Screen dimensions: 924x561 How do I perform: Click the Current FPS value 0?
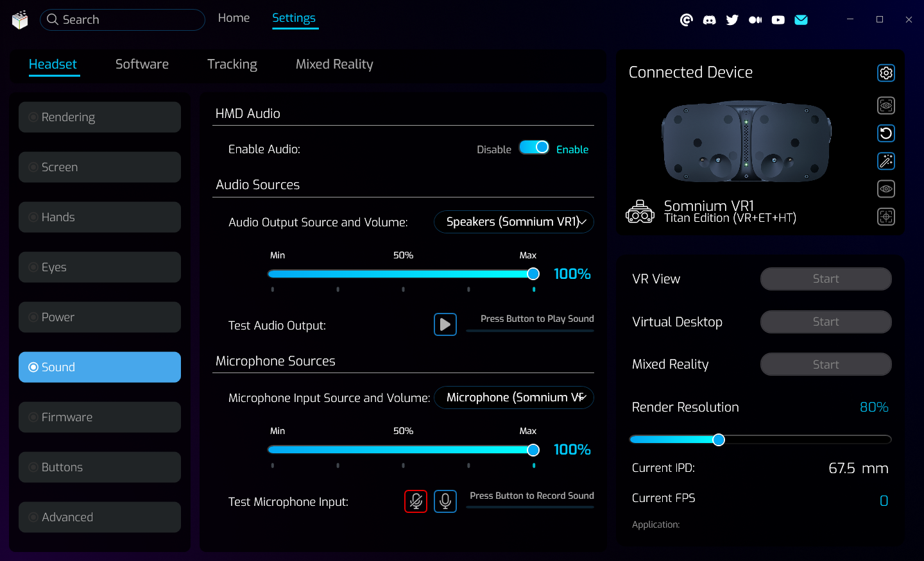(x=884, y=501)
